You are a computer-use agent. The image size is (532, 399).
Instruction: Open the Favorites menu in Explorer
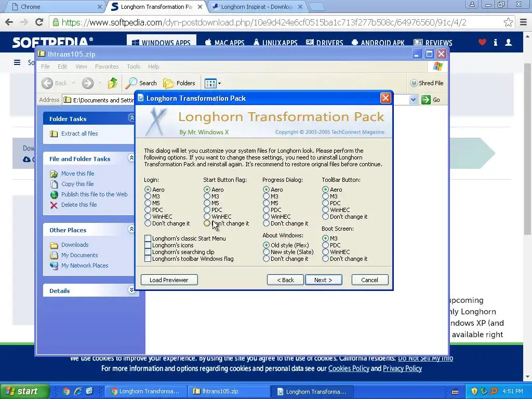107,66
